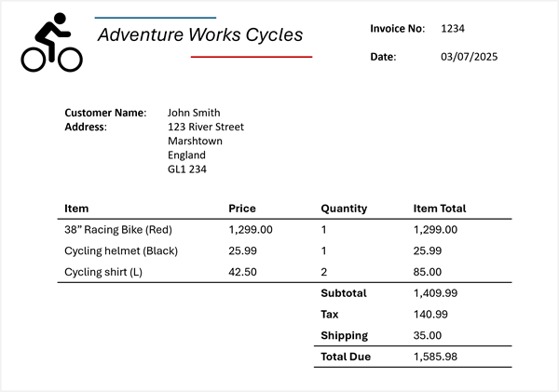Click the Shipping amount 35.00

[428, 335]
